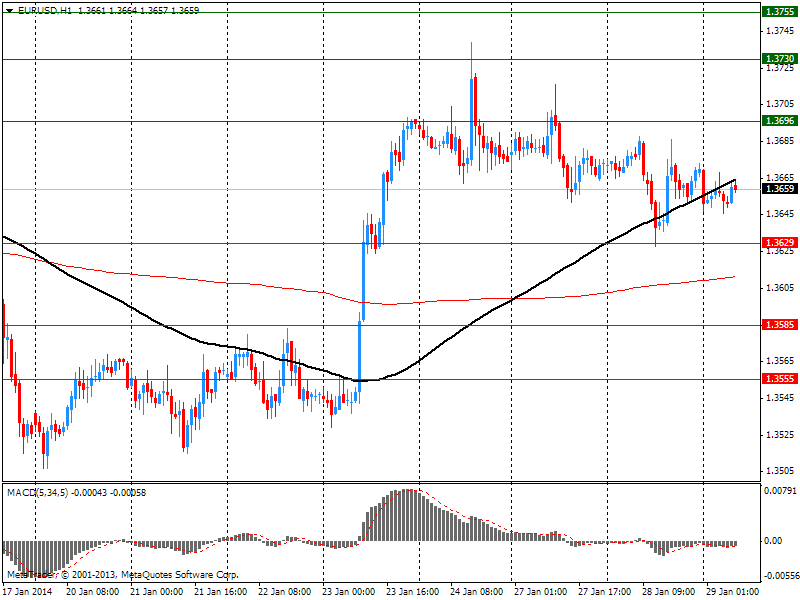The image size is (800, 600).
Task: Click the 23 Jan 16:00 time axis label
Action: point(412,592)
